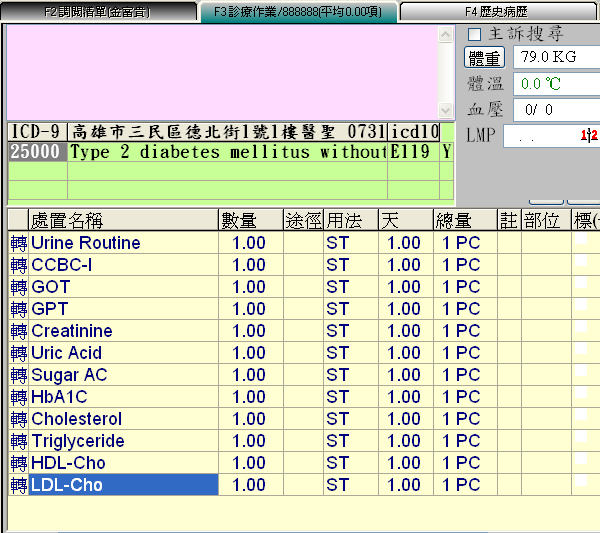
Task: Click the 轉 icon beside HbA1C
Action: (19, 397)
